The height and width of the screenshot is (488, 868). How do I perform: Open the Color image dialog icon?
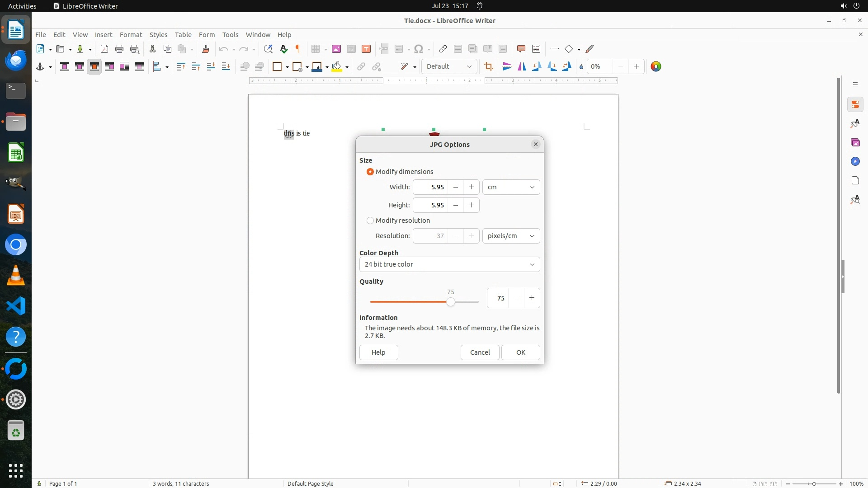(656, 67)
